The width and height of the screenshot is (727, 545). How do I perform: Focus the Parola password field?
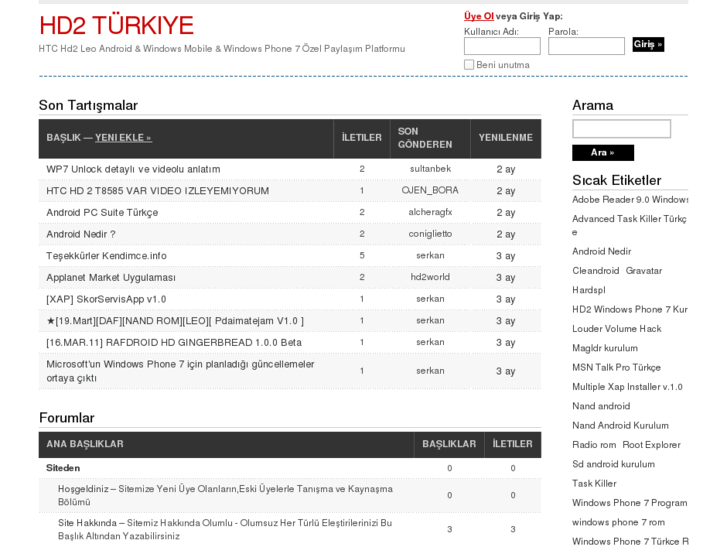(x=586, y=46)
